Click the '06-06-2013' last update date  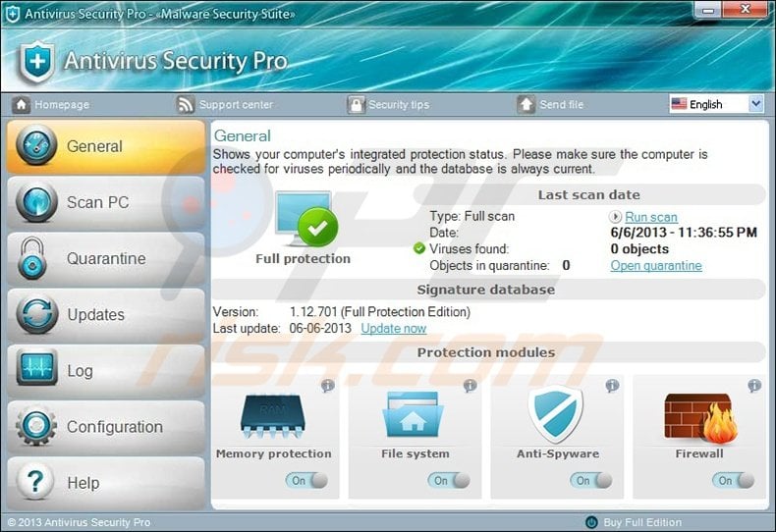point(320,328)
